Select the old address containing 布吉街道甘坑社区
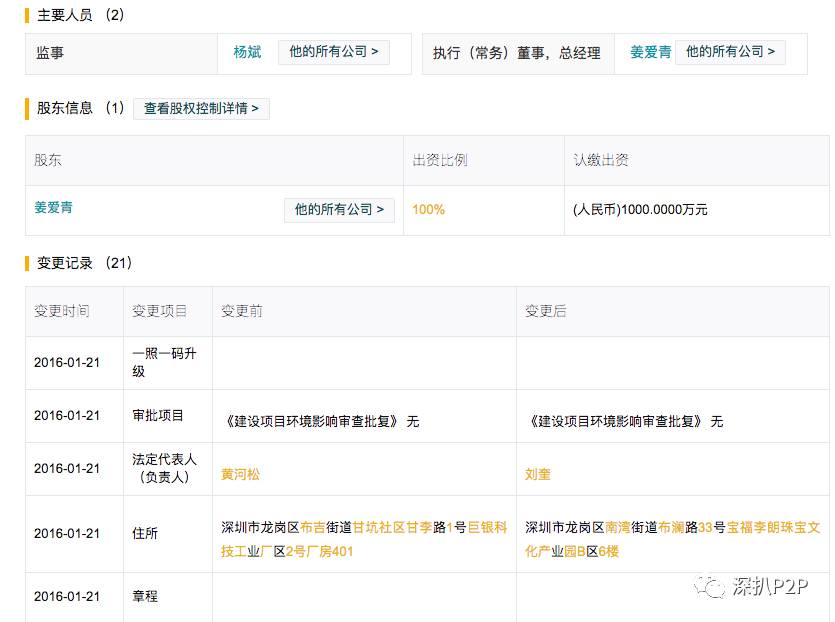The height and width of the screenshot is (622, 835). 364,539
